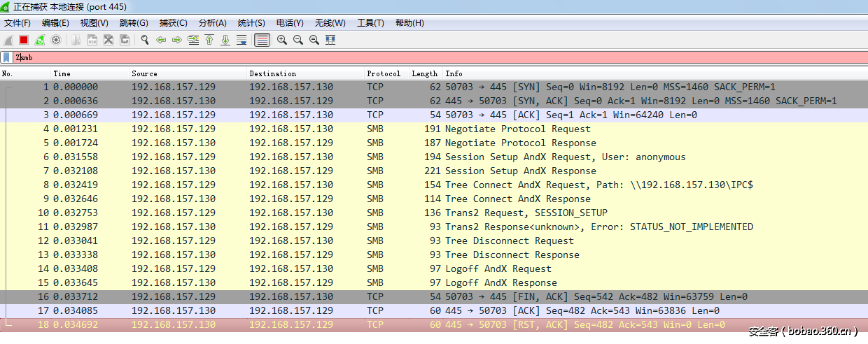Jump to the last packet

pyautogui.click(x=225, y=40)
